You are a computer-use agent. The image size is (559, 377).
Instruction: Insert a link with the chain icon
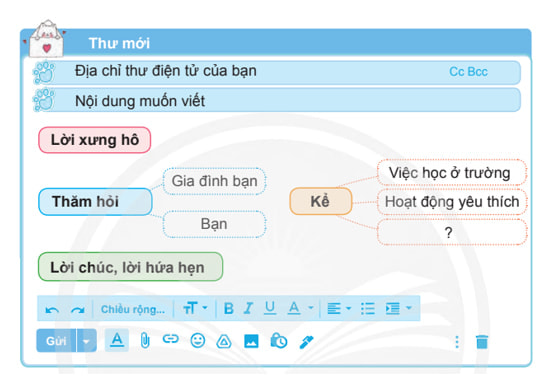(170, 338)
